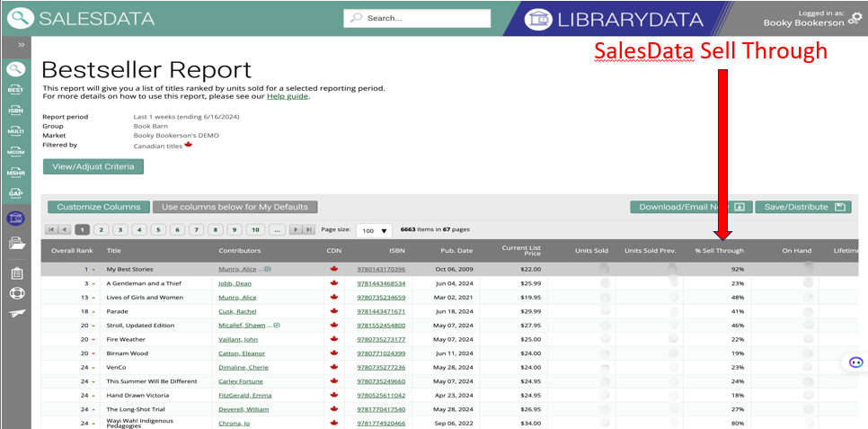Jump to the last page with pager icon
Image resolution: width=868 pixels, height=429 pixels.
(x=309, y=229)
